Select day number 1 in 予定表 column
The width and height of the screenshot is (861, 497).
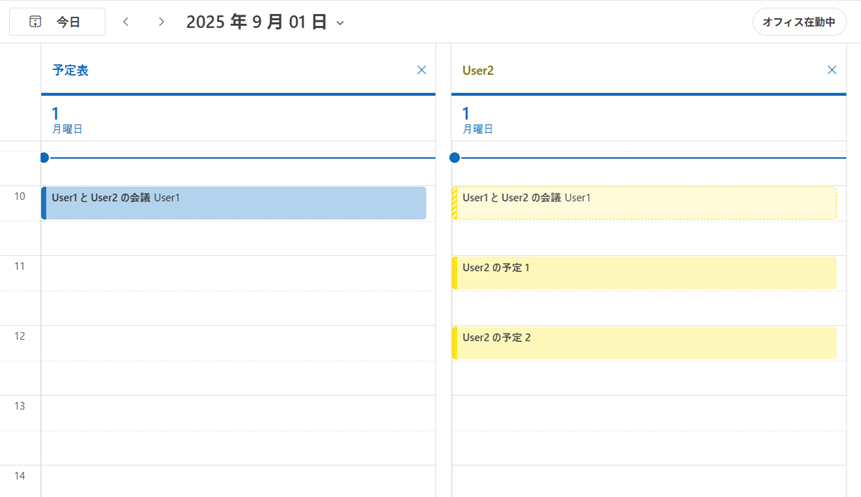(x=55, y=113)
